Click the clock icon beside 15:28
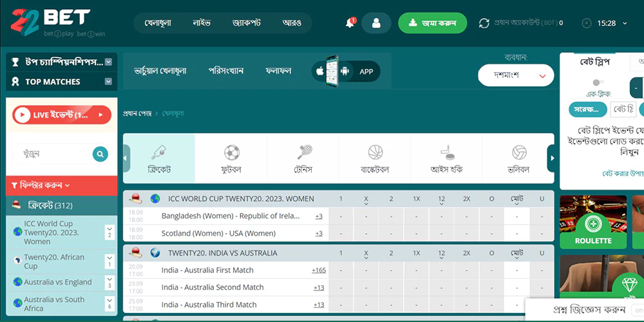 point(587,23)
